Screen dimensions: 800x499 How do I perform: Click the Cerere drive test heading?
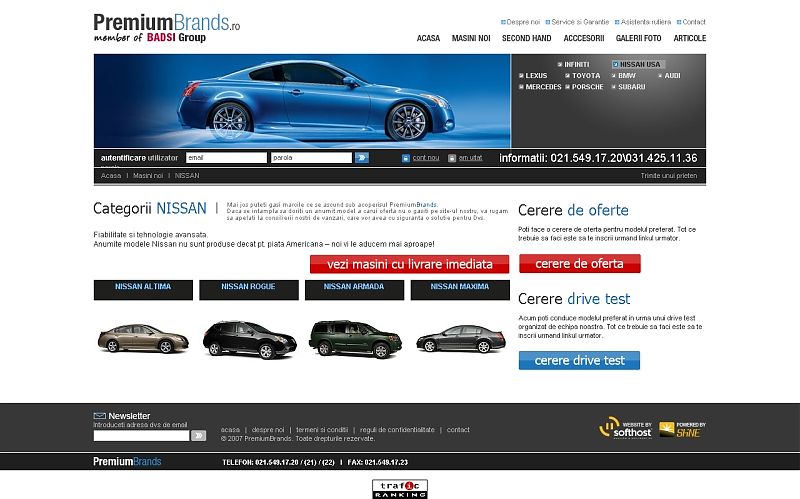tap(574, 298)
